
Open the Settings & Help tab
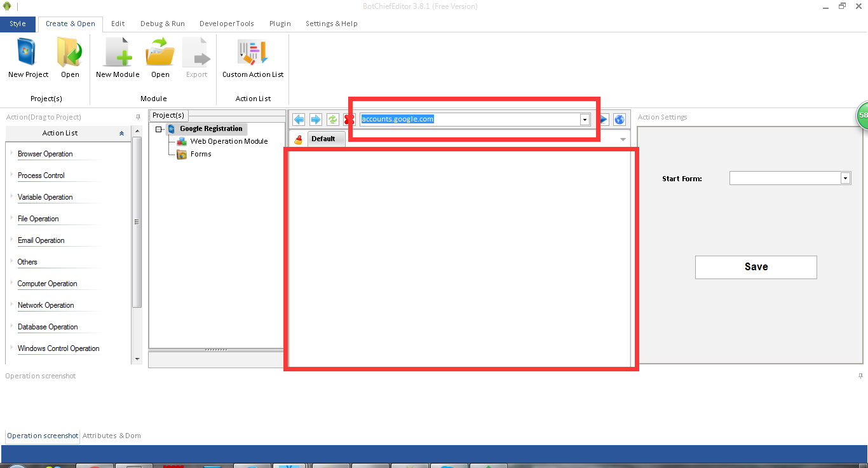tap(331, 24)
